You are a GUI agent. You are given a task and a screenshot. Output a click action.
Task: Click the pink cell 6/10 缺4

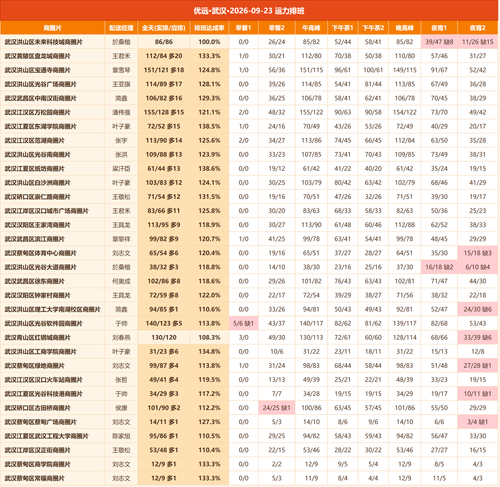[x=478, y=267]
